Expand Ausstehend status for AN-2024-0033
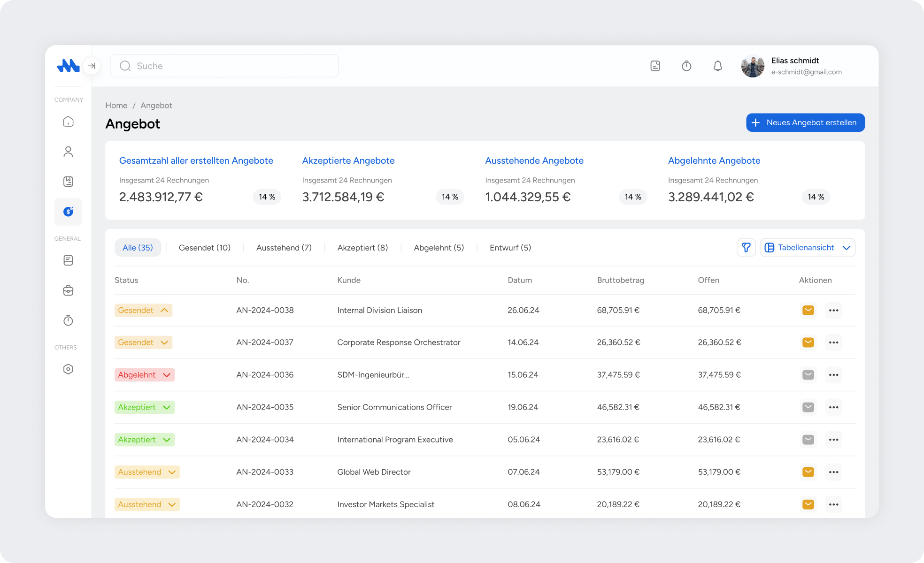 [x=172, y=472]
